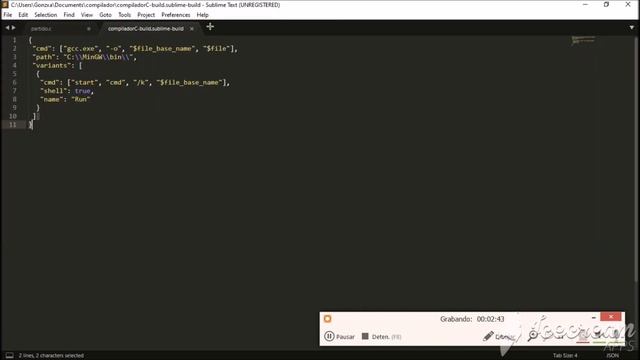The image size is (640, 360).
Task: Click the "path" key on line 3
Action: coord(43,57)
